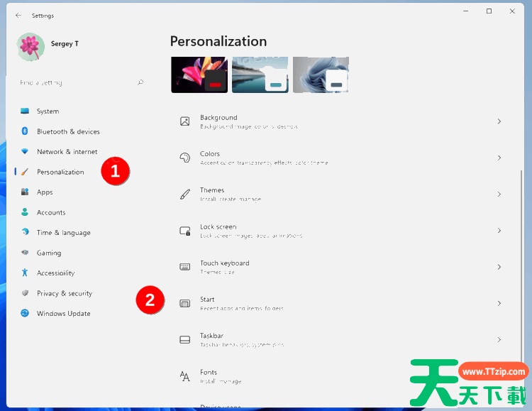Screen dimensions: 532x411
Task: Open Network & internet category
Action: (80, 151)
